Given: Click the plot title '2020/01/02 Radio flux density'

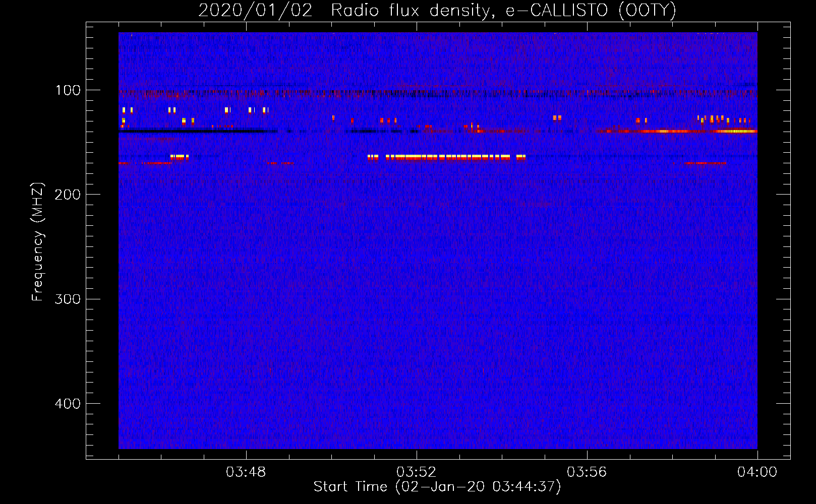Looking at the screenshot, I should (437, 10).
